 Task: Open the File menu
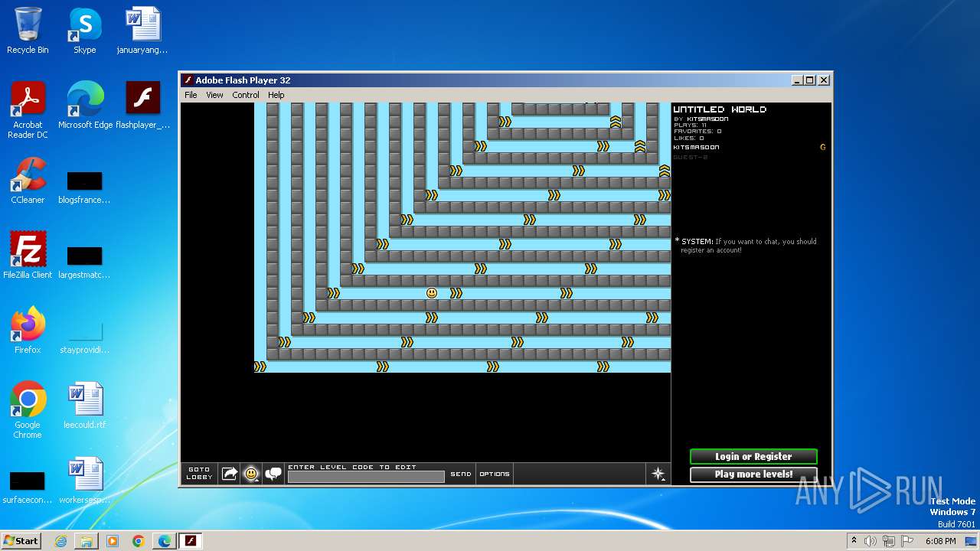click(x=191, y=95)
